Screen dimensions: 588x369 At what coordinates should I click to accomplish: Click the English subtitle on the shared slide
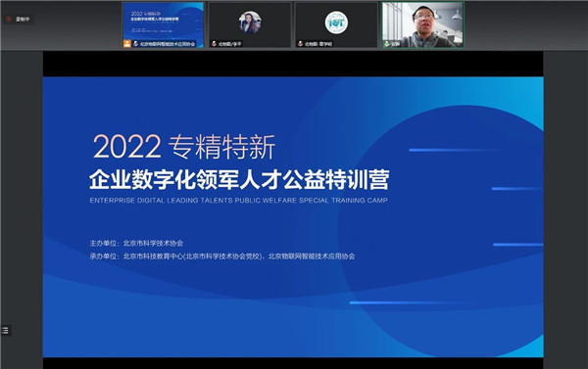pyautogui.click(x=238, y=200)
